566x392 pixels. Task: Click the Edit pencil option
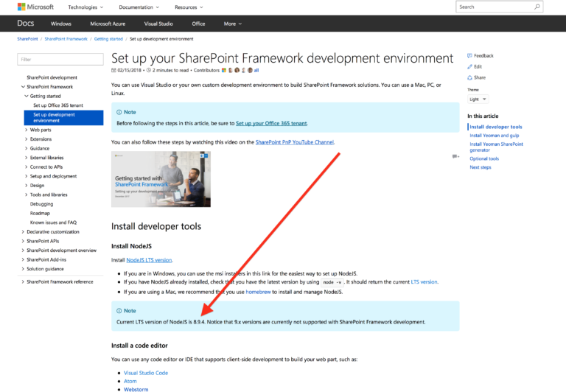coord(475,66)
